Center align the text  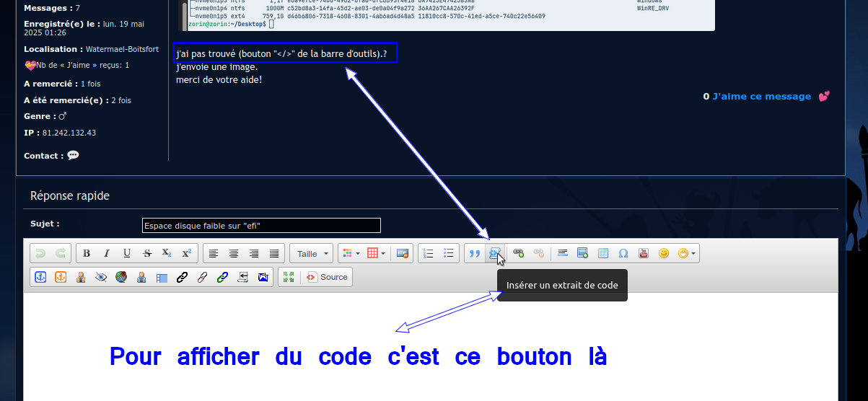[234, 254]
